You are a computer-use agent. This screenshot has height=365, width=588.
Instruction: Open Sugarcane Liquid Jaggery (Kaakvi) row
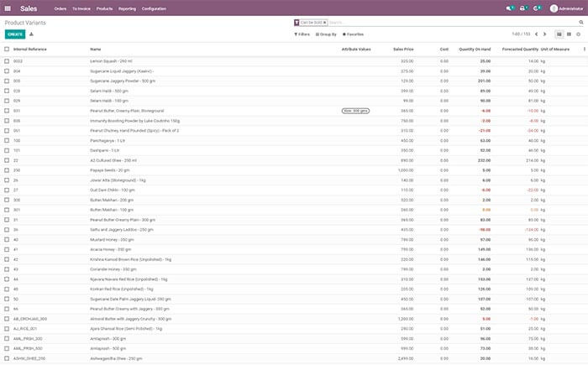294,71
